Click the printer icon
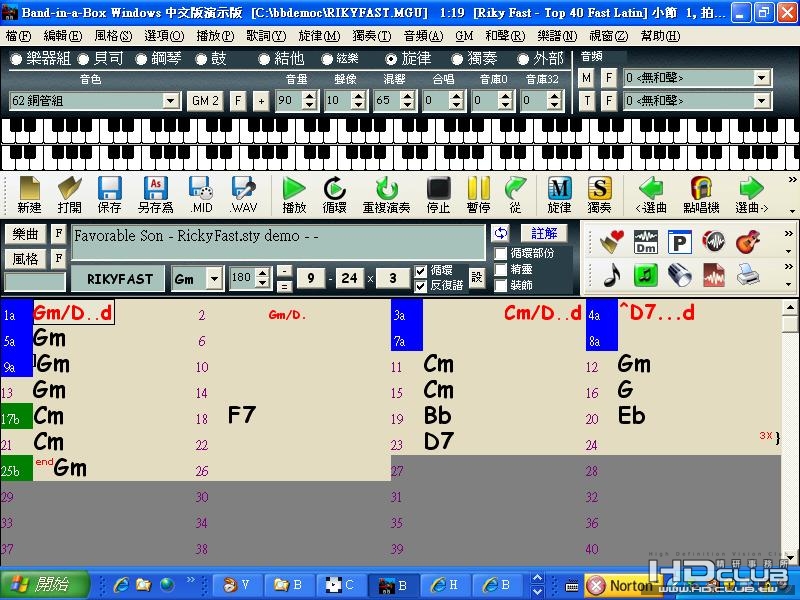The width and height of the screenshot is (800, 600). [x=747, y=275]
